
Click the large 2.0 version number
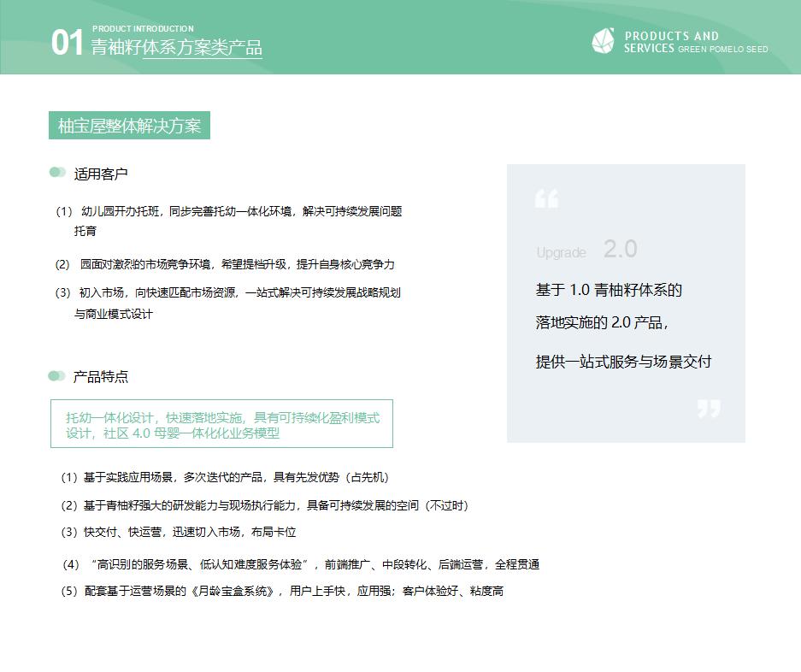coord(620,249)
